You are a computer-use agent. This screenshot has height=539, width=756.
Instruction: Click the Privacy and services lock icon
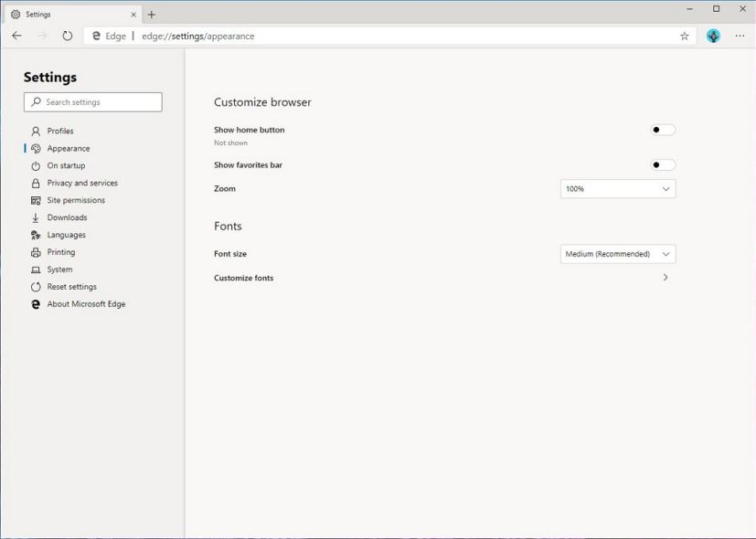pyautogui.click(x=36, y=183)
